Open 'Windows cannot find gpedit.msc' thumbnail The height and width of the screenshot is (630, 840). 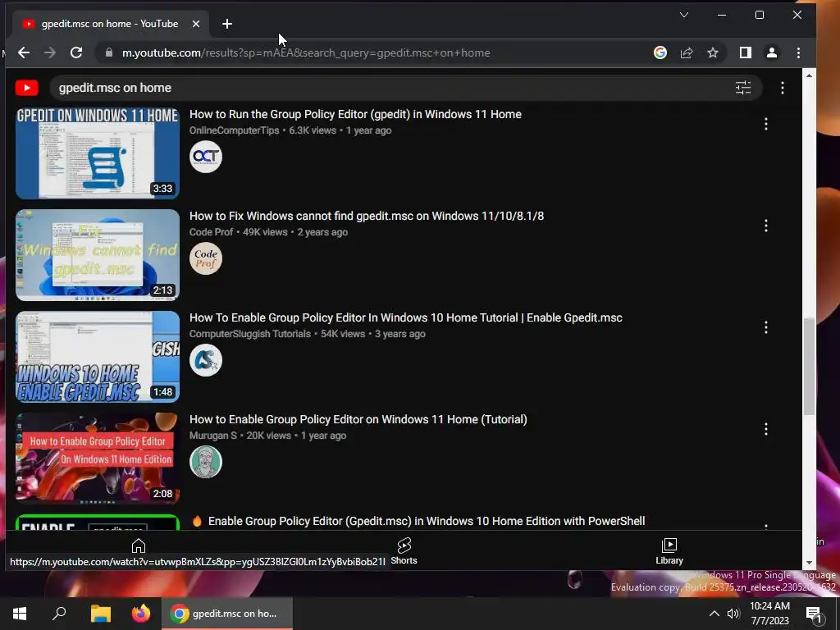pos(98,255)
